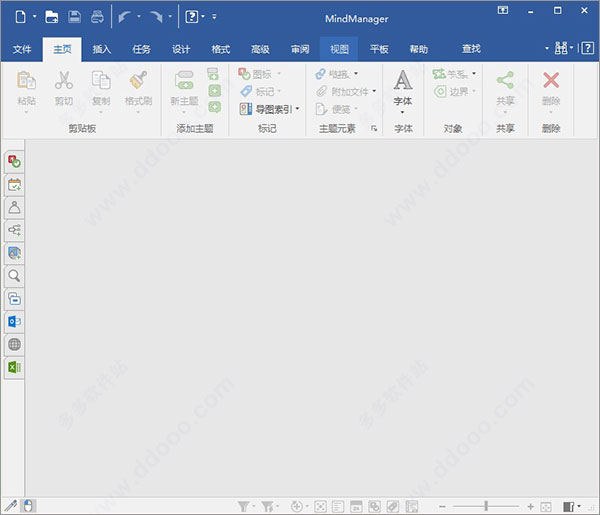600x515 pixels.
Task: Open the 图标 dropdown
Action: 279,73
